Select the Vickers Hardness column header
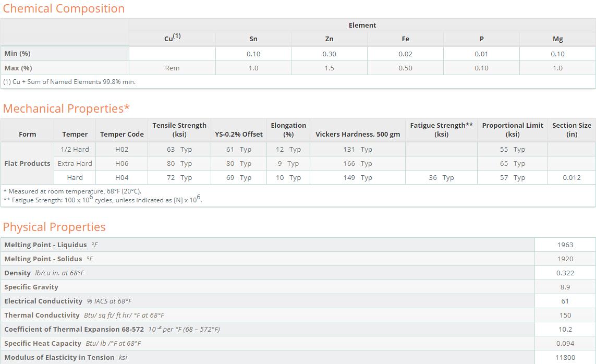 [358, 134]
